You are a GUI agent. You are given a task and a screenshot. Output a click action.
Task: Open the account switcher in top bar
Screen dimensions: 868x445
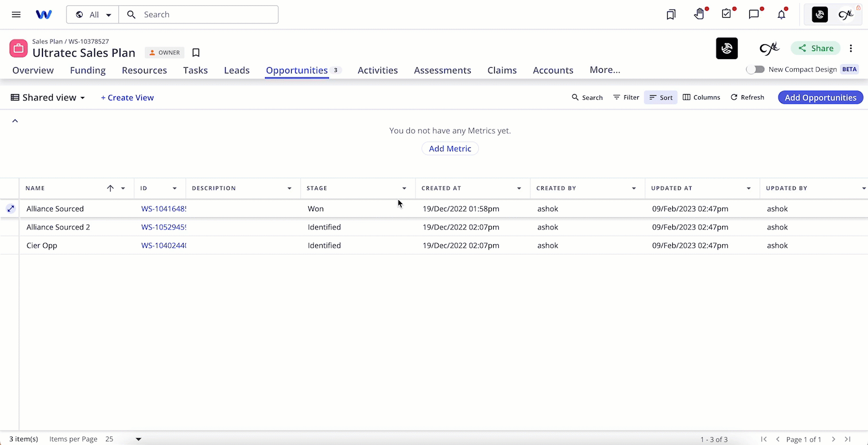(x=833, y=15)
